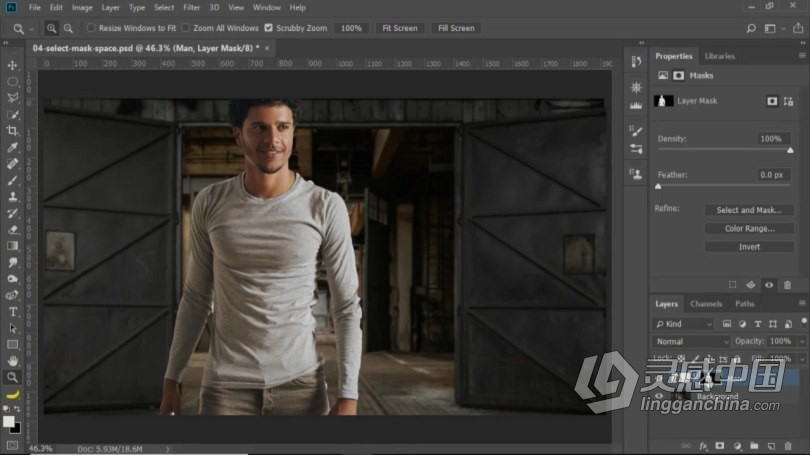The image size is (810, 455).
Task: Click the Feather slider handle
Action: click(x=658, y=186)
